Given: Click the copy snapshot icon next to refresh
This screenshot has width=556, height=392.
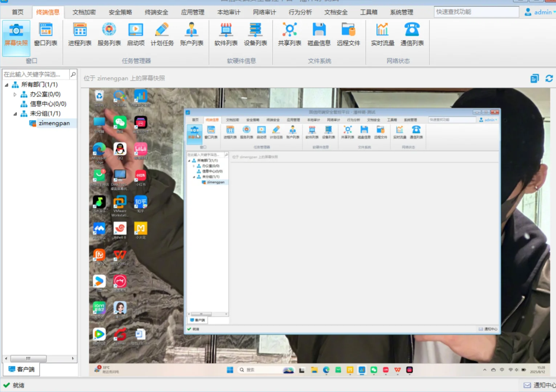Looking at the screenshot, I should [535, 78].
